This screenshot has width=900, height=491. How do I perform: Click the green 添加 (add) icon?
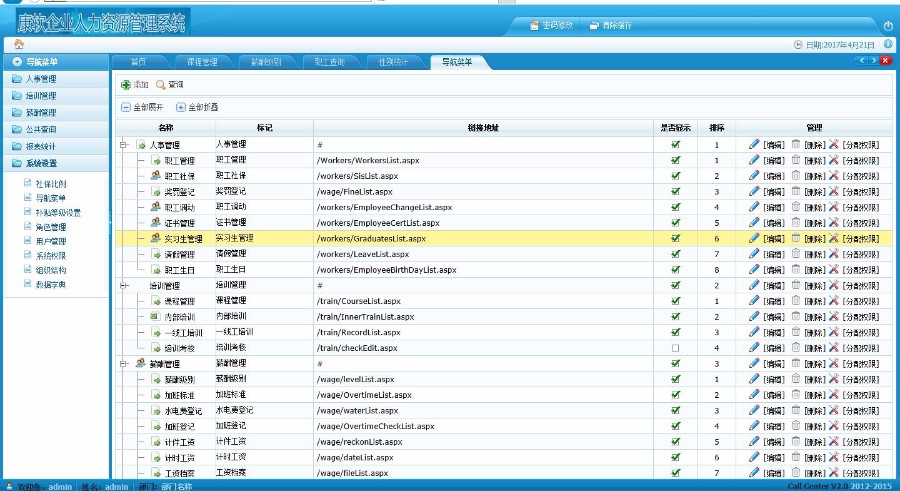point(126,85)
